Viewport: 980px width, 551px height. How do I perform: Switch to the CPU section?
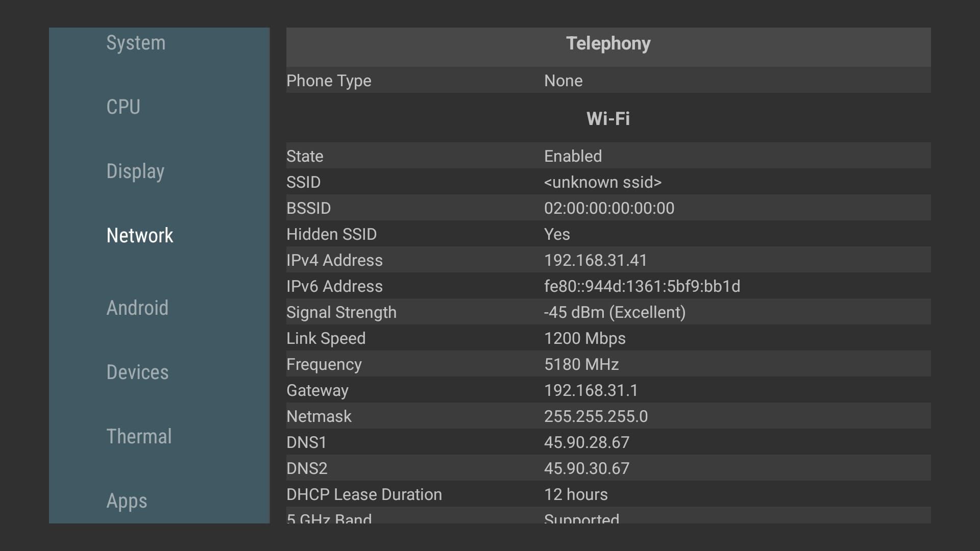(x=123, y=107)
